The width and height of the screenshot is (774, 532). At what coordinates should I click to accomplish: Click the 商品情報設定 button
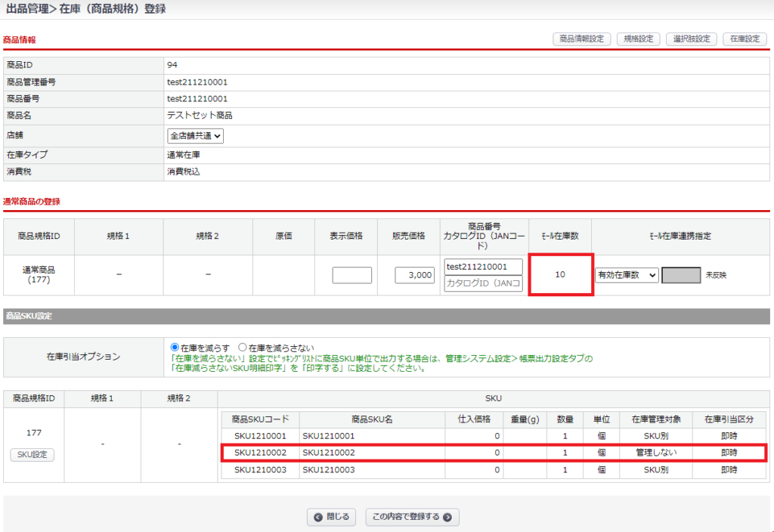point(581,39)
